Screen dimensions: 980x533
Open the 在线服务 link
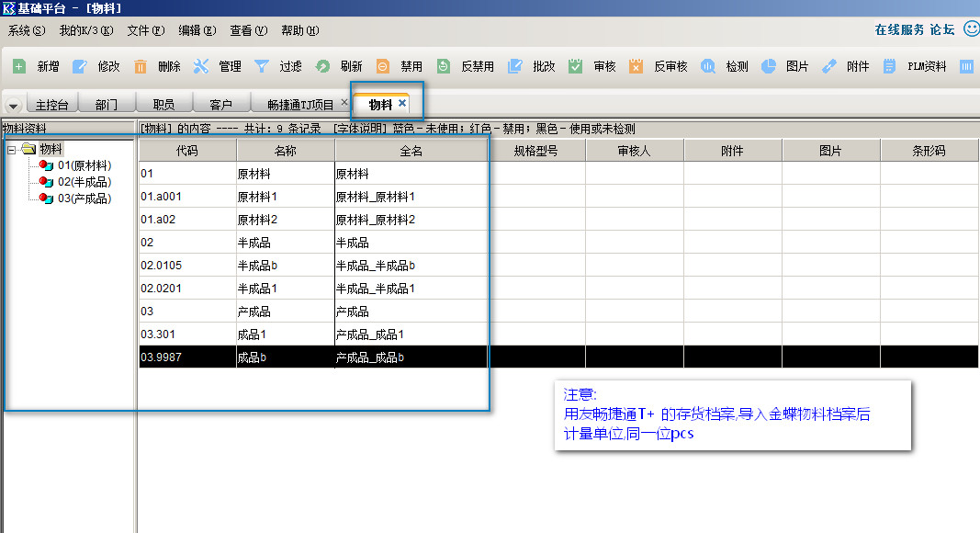[899, 30]
